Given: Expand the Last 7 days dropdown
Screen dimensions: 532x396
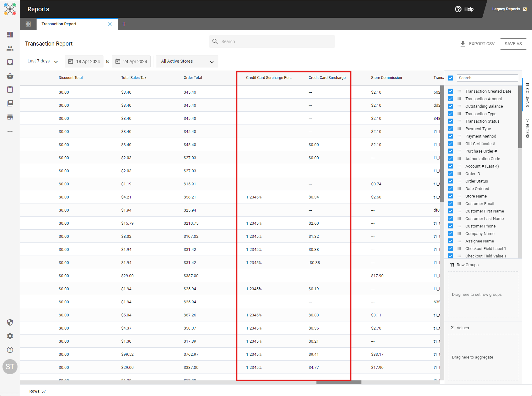Looking at the screenshot, I should click(x=43, y=61).
